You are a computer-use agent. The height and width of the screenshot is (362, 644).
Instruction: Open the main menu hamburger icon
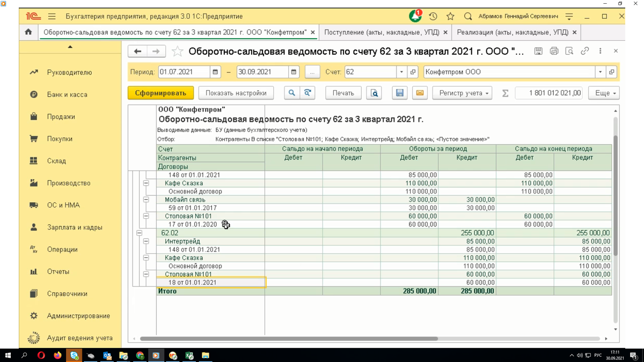(x=52, y=17)
